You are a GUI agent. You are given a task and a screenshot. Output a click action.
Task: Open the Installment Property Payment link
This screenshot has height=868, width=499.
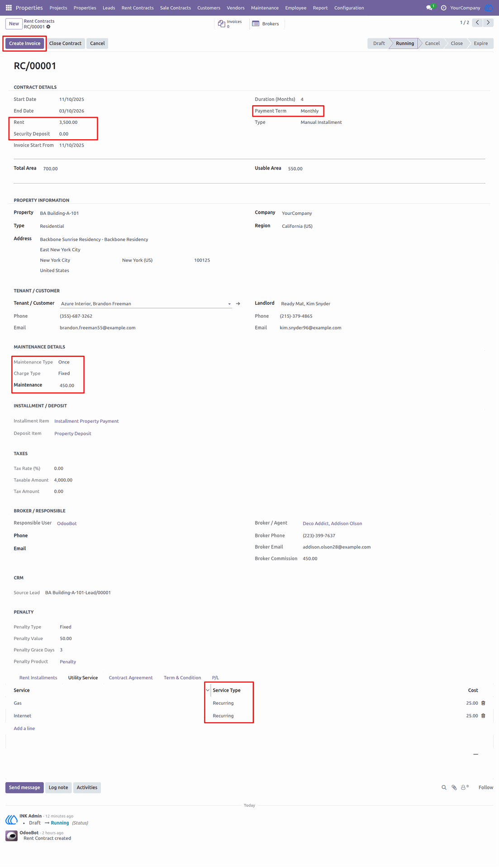tap(86, 421)
